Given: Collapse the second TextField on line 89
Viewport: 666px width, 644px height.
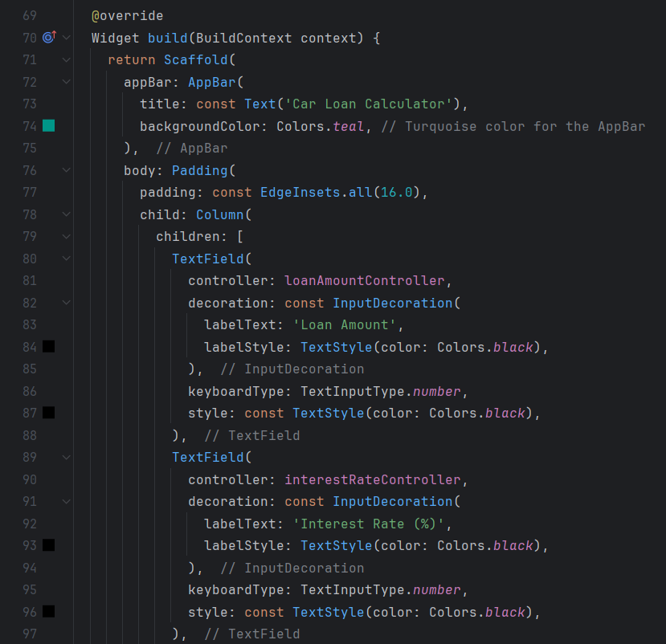Looking at the screenshot, I should click(67, 457).
